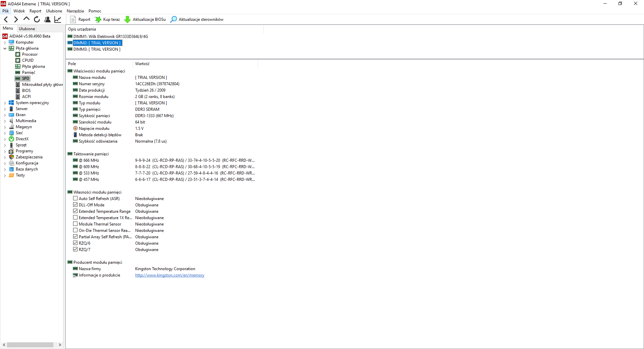Open the graph chart toolbar icon

pyautogui.click(x=58, y=19)
